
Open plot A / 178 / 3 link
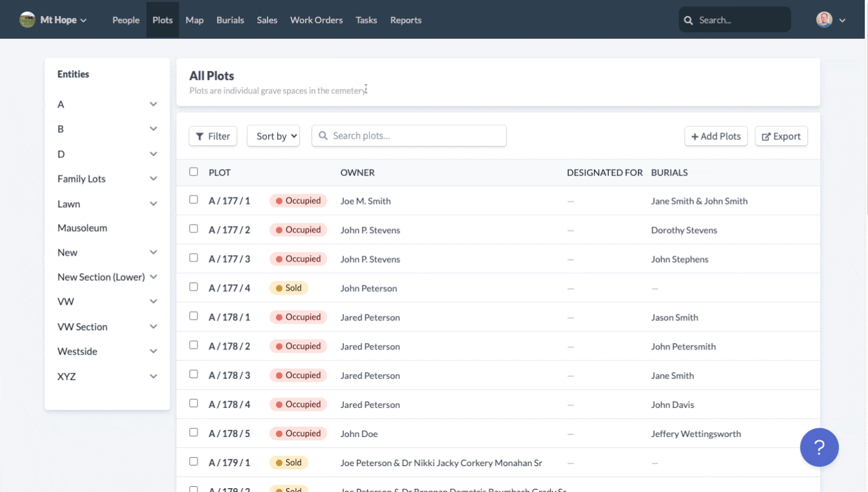coord(229,375)
